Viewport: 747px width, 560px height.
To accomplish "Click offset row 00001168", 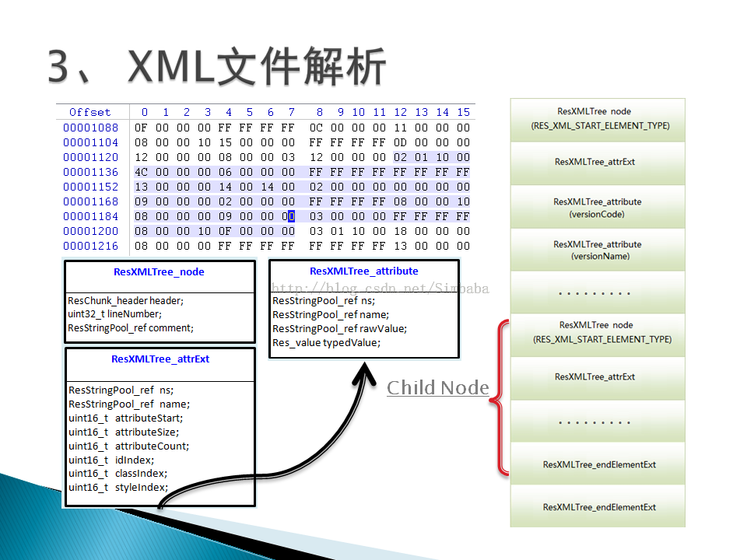I will (x=266, y=201).
